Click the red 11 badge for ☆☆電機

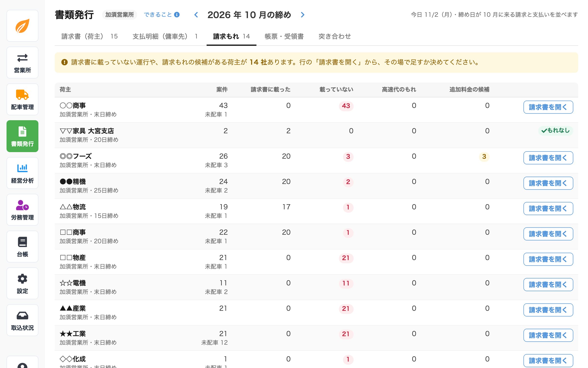coord(346,283)
